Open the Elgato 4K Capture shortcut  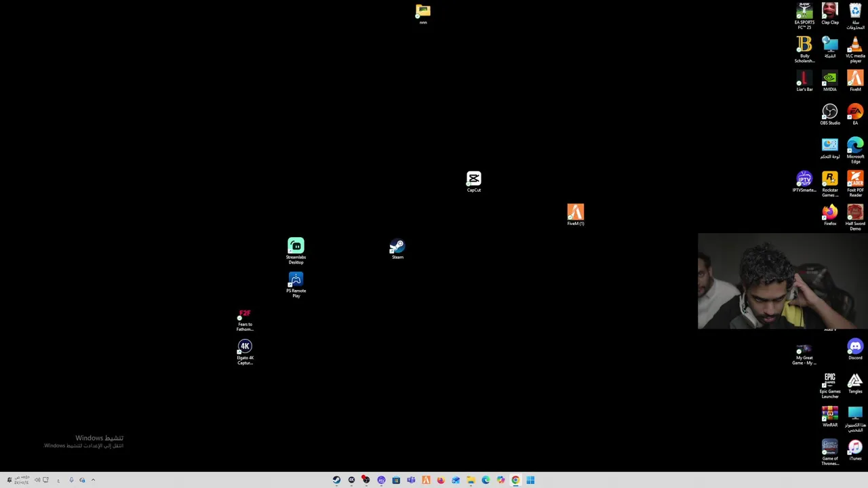coord(245,353)
